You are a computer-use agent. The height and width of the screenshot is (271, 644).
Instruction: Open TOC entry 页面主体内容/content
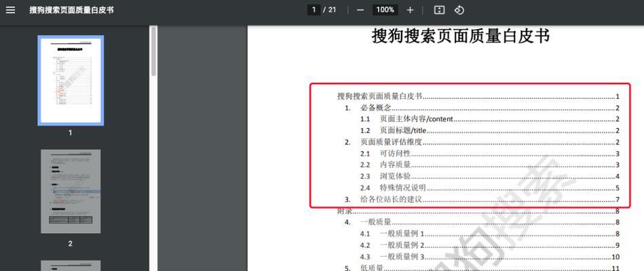point(489,119)
